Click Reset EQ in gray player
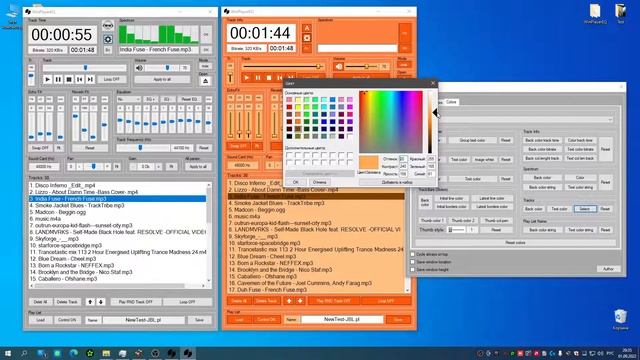The width and height of the screenshot is (640, 360). [189, 99]
